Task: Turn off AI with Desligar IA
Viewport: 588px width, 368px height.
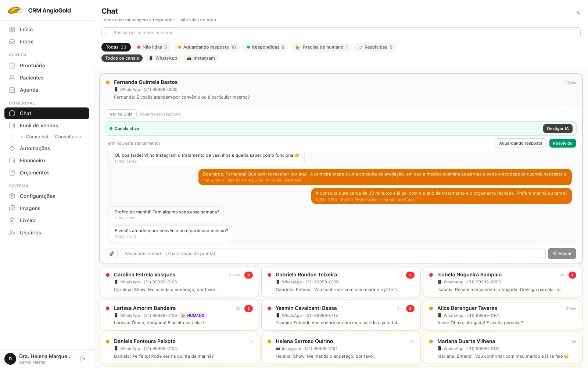Action: point(558,128)
